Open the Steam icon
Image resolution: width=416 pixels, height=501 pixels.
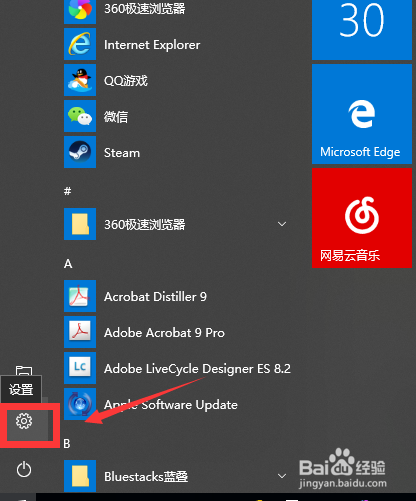[80, 152]
